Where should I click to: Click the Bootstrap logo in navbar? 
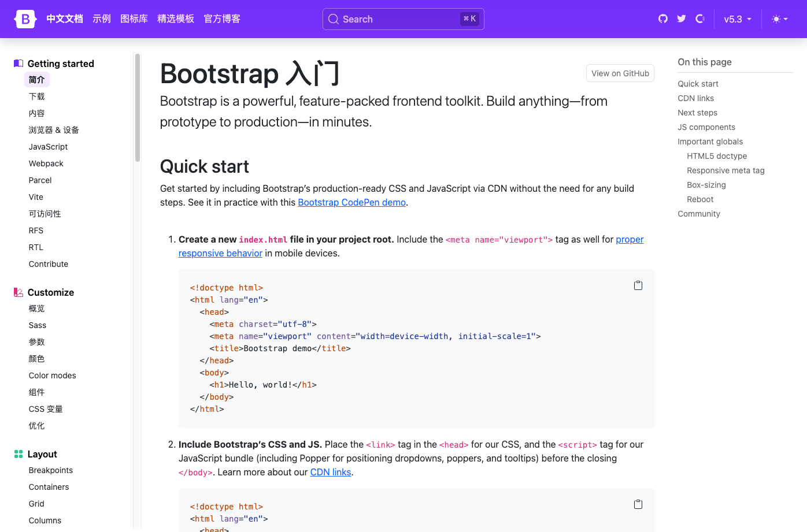[x=25, y=19]
